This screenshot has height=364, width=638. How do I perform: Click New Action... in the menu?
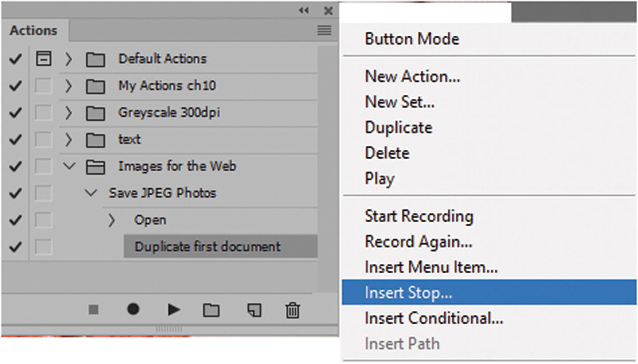tap(412, 76)
